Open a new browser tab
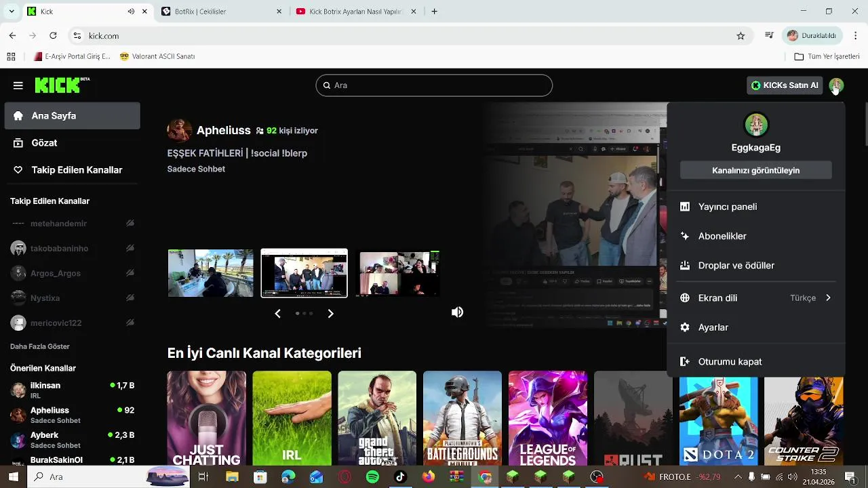The width and height of the screenshot is (868, 488). click(x=434, y=12)
